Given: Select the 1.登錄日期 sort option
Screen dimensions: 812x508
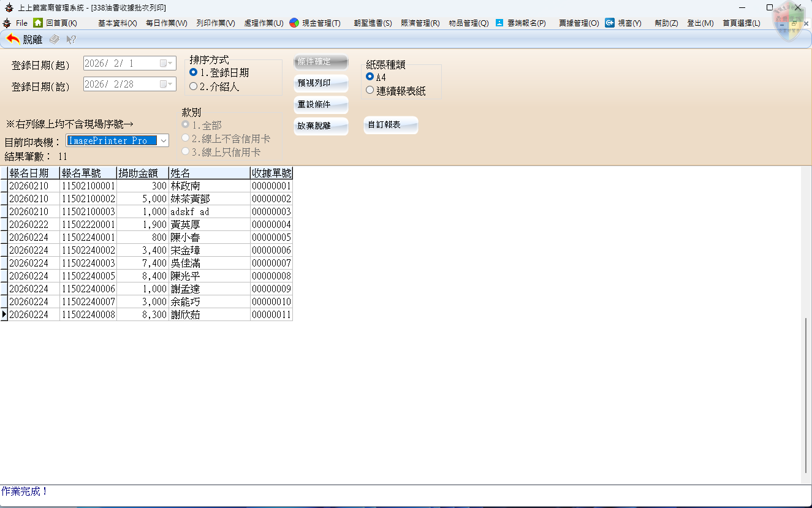Looking at the screenshot, I should point(194,73).
